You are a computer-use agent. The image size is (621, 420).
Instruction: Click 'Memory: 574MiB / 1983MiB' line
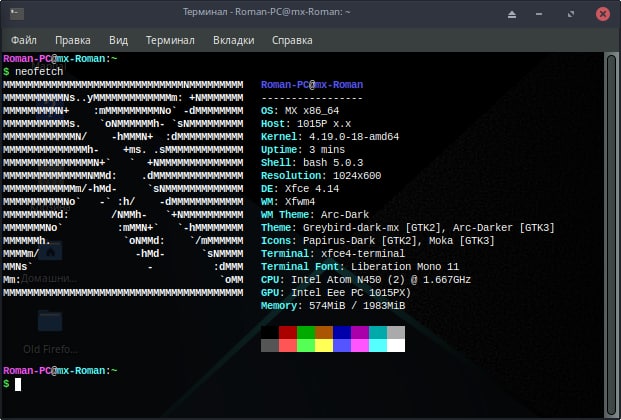click(333, 306)
